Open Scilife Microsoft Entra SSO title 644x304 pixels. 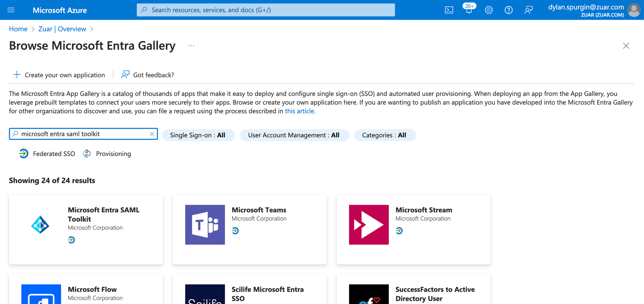coord(268,294)
